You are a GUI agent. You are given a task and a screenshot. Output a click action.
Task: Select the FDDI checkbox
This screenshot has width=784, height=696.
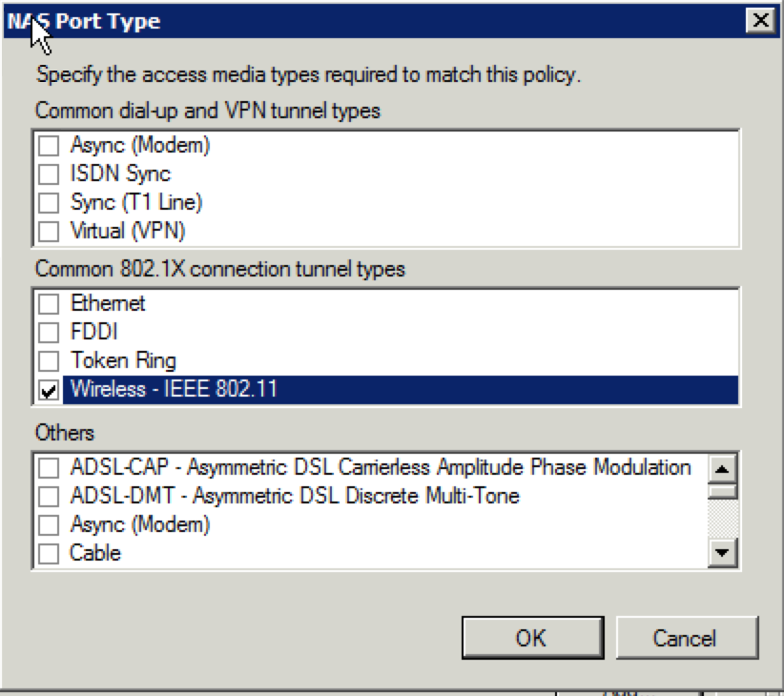49,332
